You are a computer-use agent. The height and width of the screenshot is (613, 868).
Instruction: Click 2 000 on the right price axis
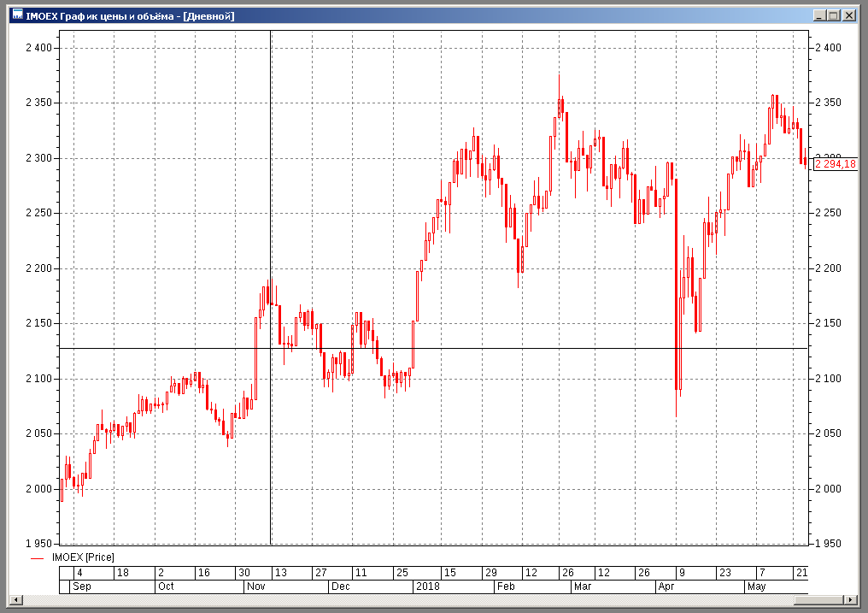pos(828,489)
